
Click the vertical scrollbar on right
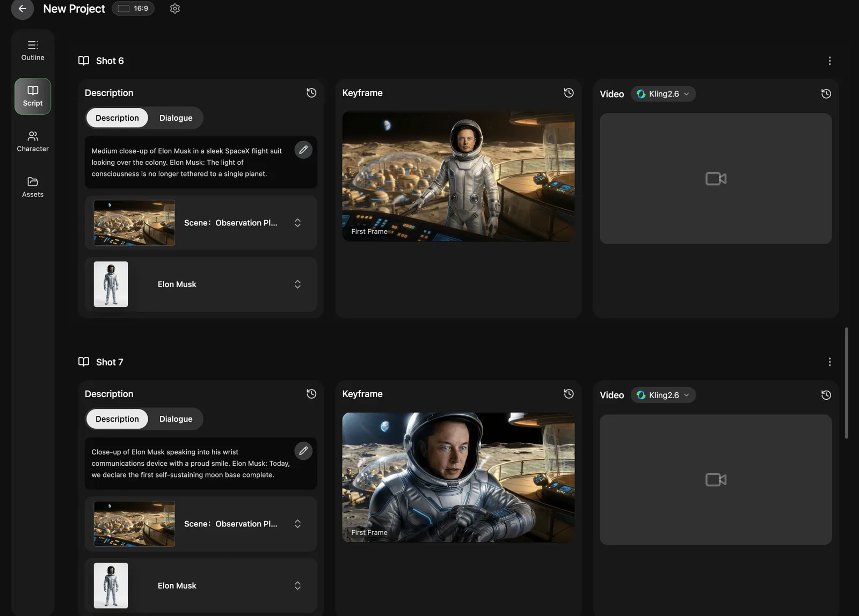click(847, 383)
